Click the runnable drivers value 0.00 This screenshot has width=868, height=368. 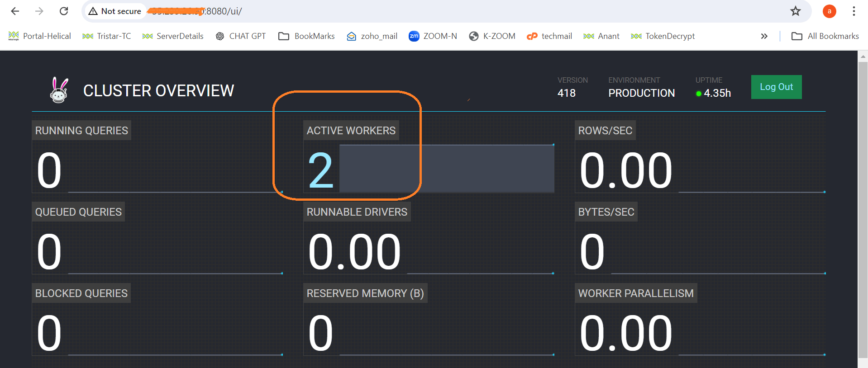click(x=354, y=252)
